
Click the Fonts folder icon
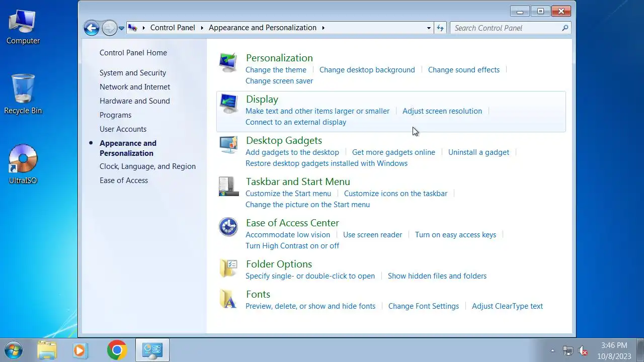228,299
